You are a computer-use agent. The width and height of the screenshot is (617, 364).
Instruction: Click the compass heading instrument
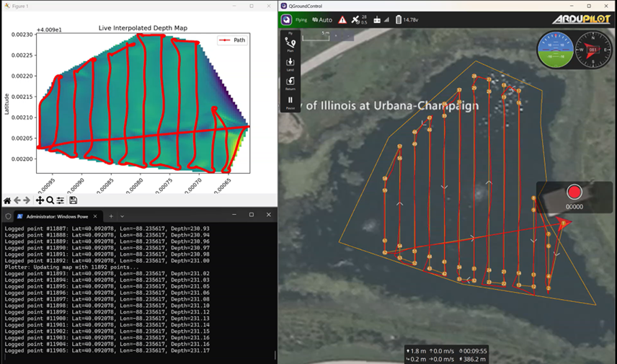tap(592, 50)
